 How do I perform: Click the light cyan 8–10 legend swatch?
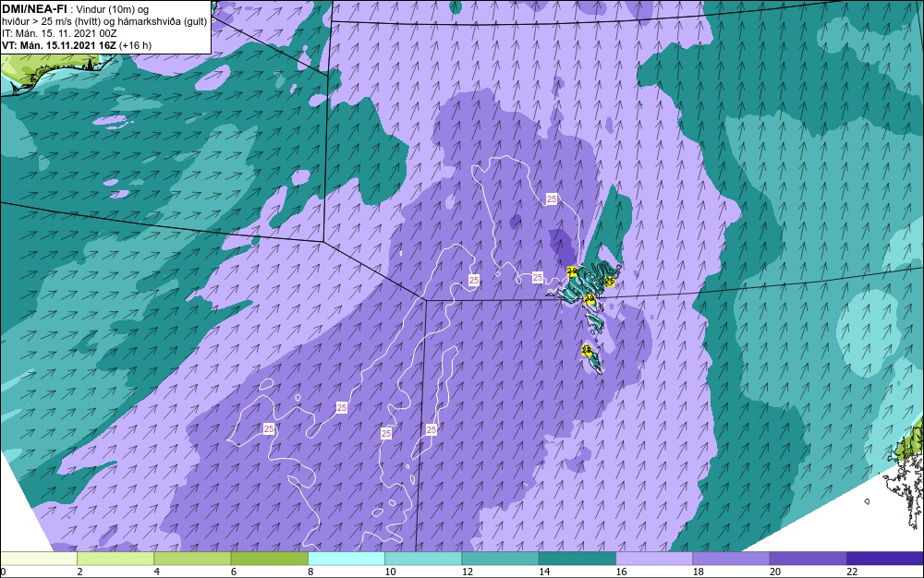coord(346,559)
